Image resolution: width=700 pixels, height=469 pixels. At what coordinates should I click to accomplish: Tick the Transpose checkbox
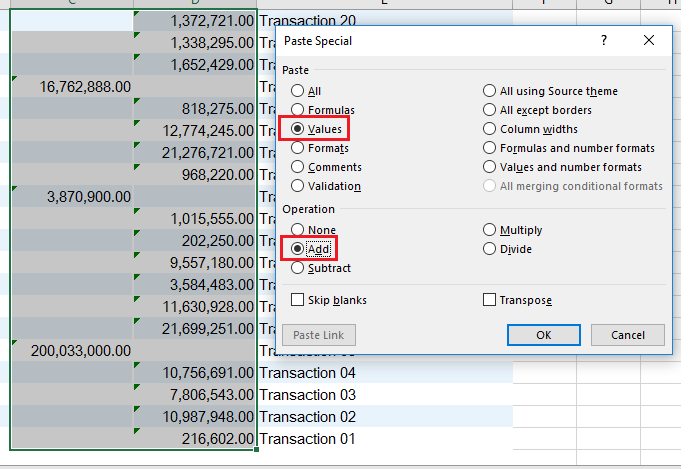click(489, 300)
